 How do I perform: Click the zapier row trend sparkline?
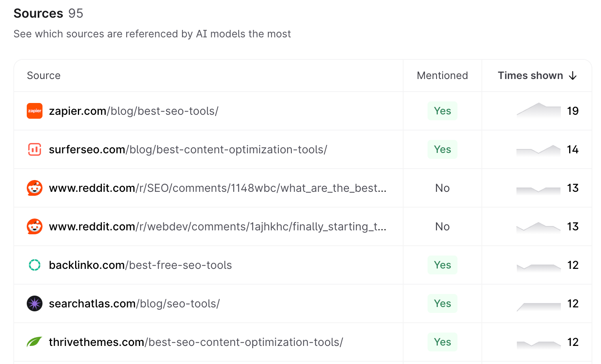(x=538, y=110)
